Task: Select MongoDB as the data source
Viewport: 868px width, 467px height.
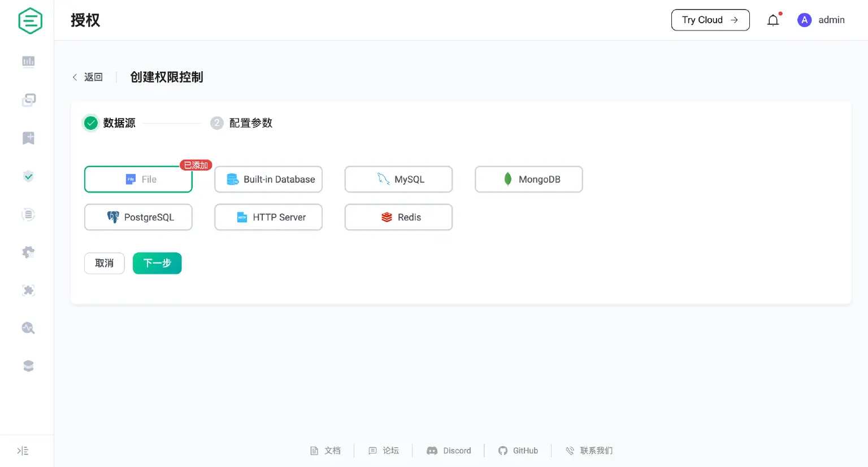Action: (x=528, y=180)
